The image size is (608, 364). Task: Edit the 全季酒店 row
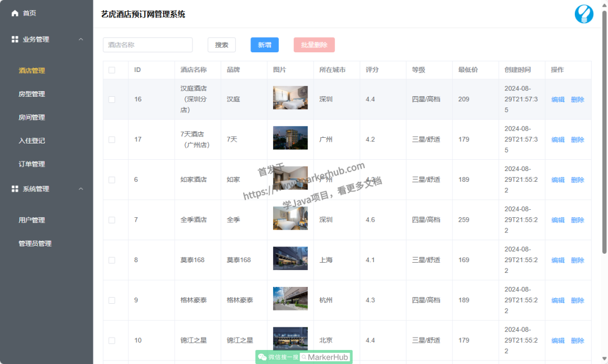tap(557, 220)
